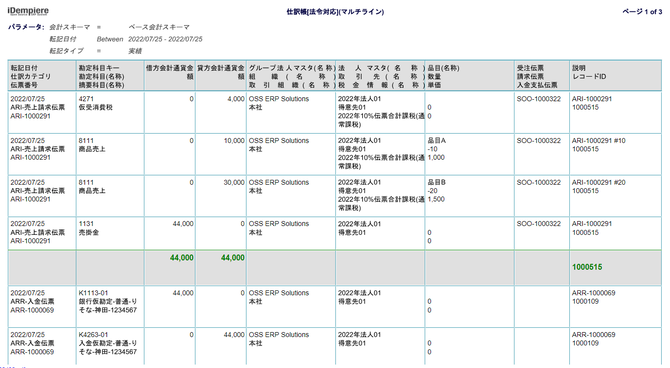Click the 勘定科目キー column header
This screenshot has height=368, width=670.
(x=99, y=68)
